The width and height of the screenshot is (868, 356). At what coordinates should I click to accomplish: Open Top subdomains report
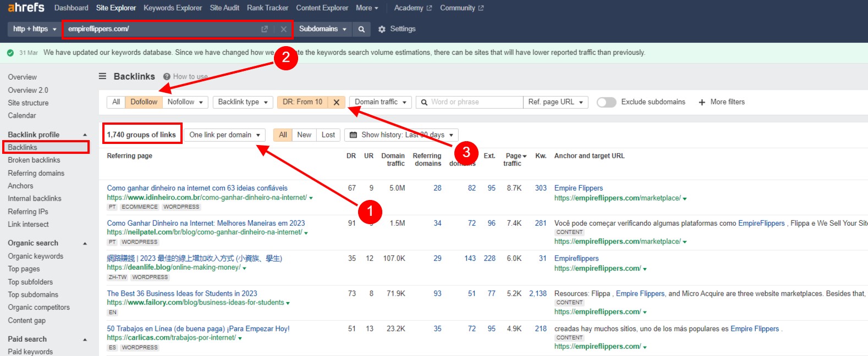click(x=33, y=295)
